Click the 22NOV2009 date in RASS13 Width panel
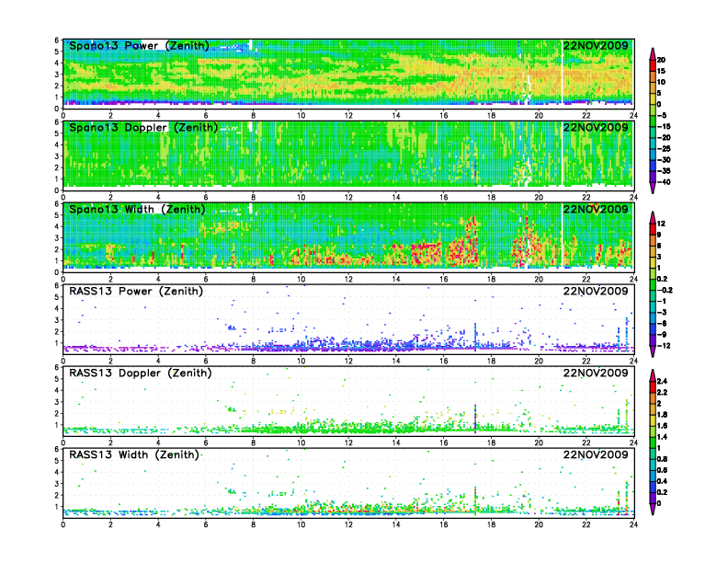The image size is (728, 563). tap(596, 454)
